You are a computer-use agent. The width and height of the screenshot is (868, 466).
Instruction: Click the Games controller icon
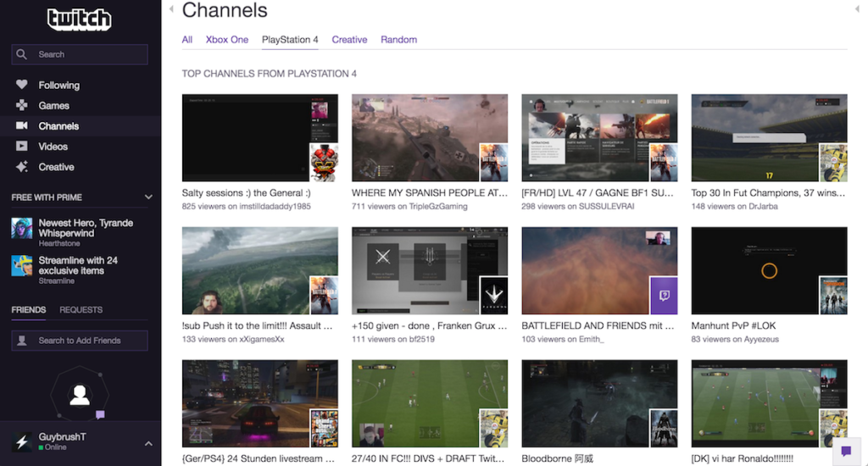[x=21, y=105]
